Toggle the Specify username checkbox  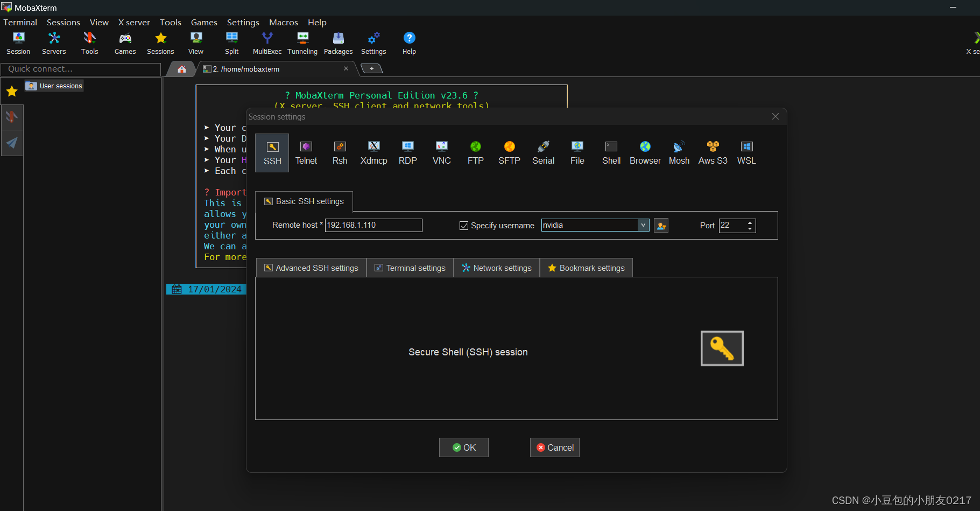[463, 226]
